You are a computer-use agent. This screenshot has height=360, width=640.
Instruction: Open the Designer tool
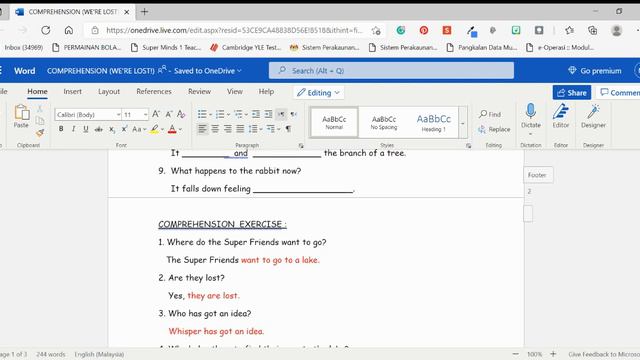(593, 116)
